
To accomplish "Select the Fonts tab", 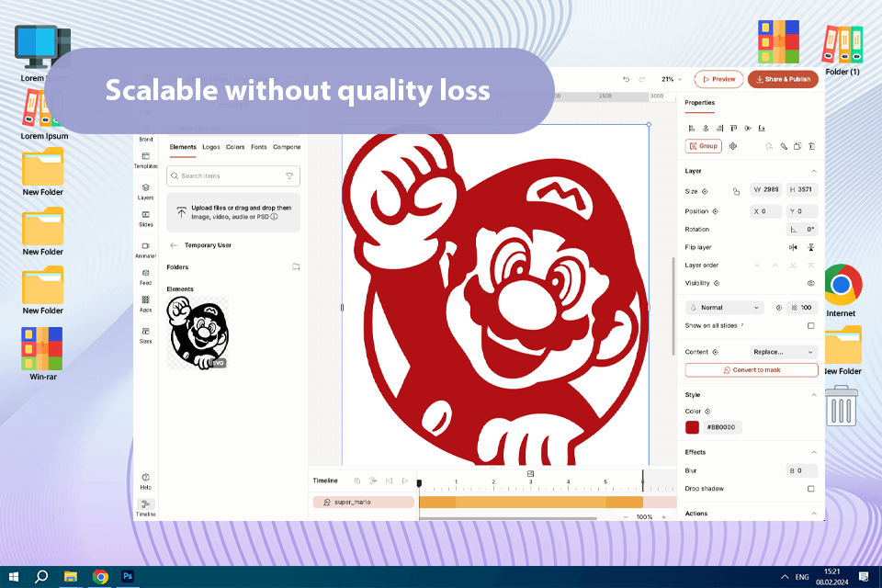I will click(x=259, y=147).
